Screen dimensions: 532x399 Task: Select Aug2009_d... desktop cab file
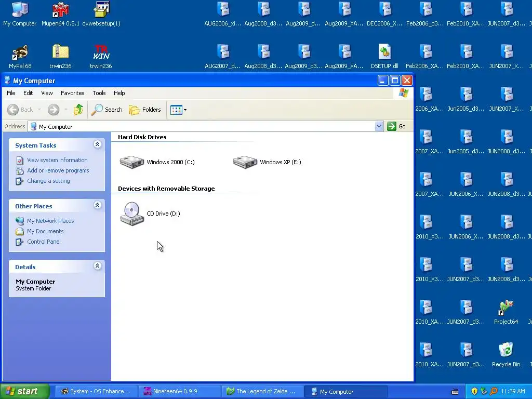pos(303,14)
